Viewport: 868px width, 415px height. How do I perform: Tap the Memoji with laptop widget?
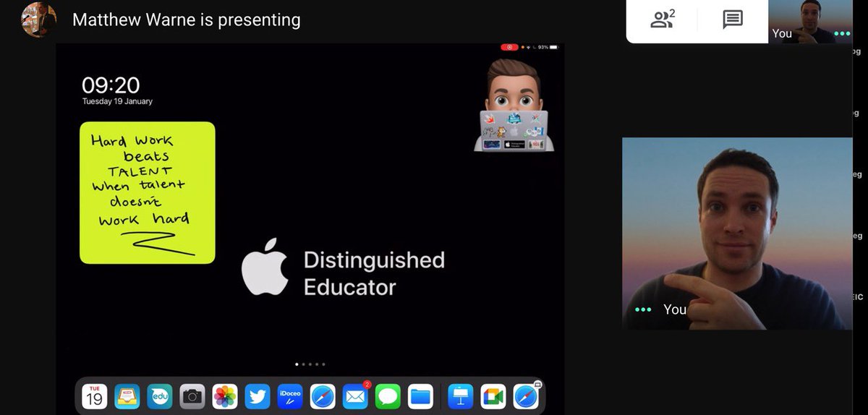click(x=514, y=106)
